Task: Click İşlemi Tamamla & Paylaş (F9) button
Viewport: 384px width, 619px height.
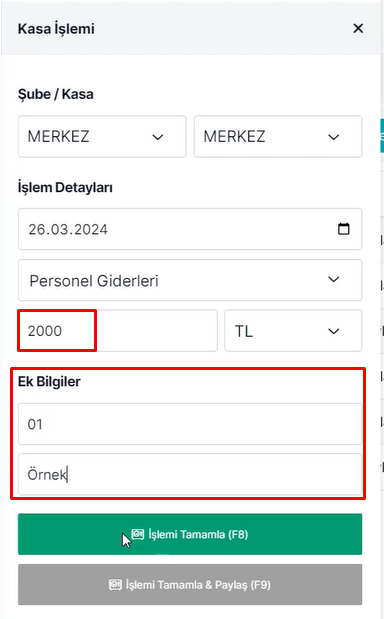Action: [x=190, y=585]
